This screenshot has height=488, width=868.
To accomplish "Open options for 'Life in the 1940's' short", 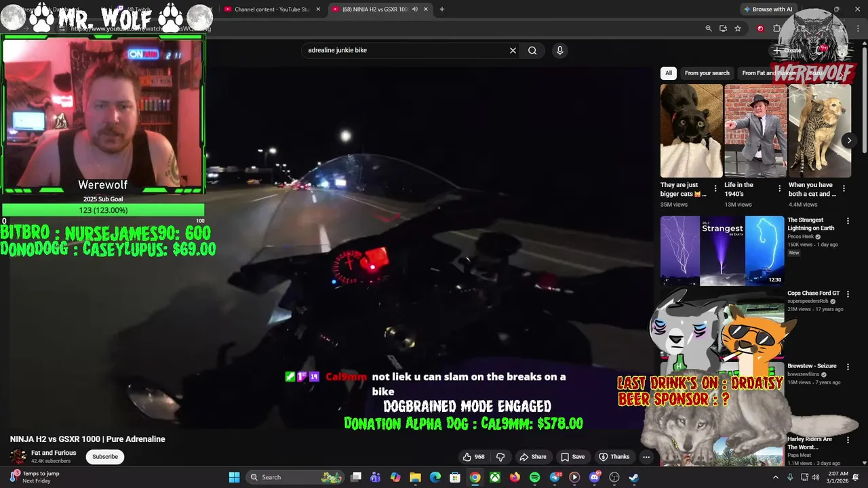I will (779, 188).
